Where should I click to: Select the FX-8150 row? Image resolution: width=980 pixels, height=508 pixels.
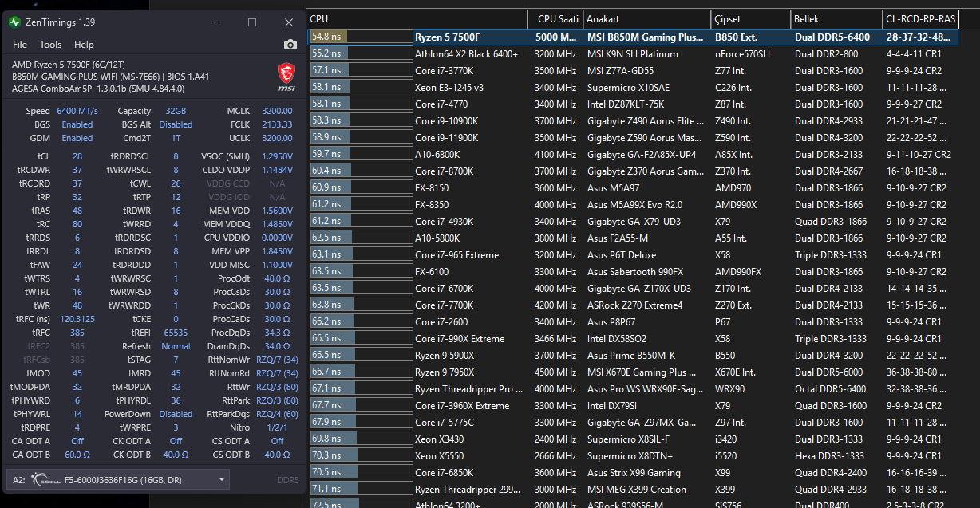634,187
